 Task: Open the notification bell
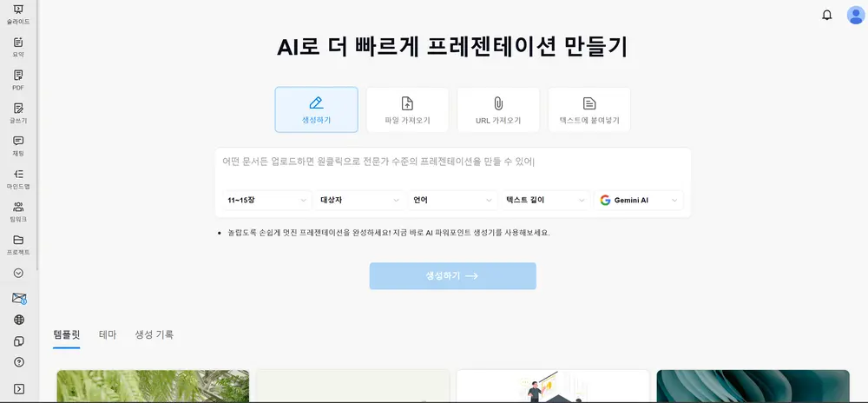827,16
